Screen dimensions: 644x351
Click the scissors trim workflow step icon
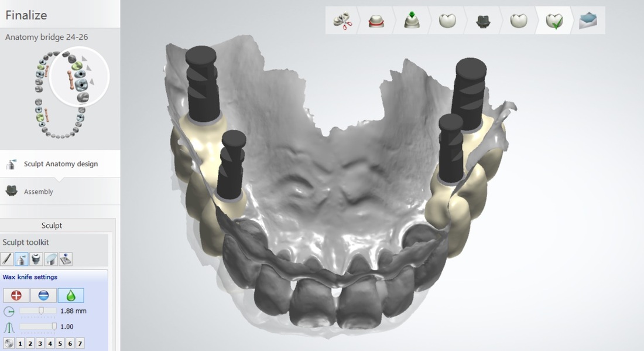pos(343,22)
